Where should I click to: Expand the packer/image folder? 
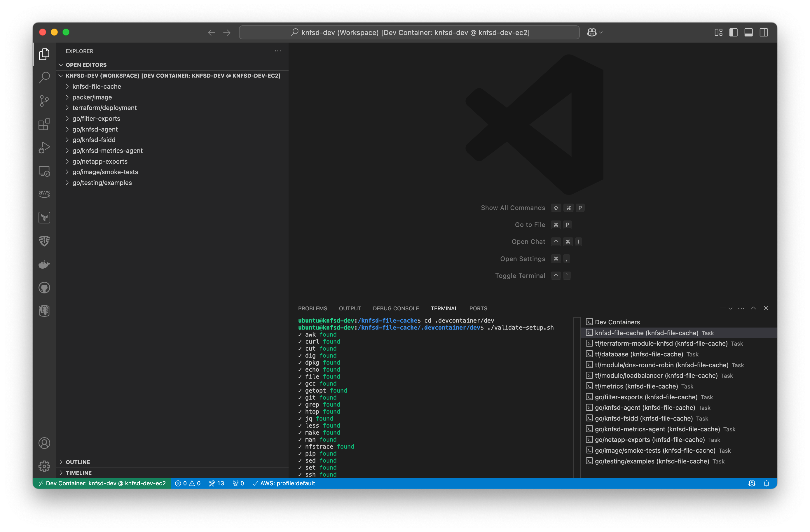point(172,97)
